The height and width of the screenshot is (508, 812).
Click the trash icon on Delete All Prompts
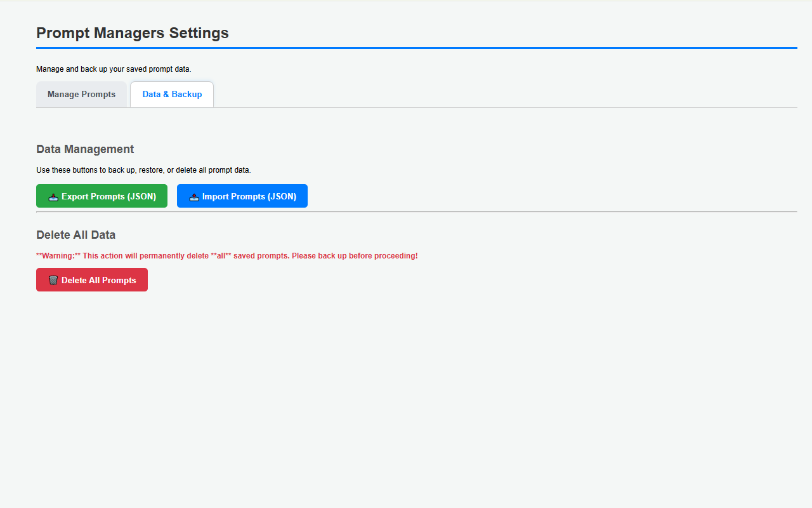53,279
